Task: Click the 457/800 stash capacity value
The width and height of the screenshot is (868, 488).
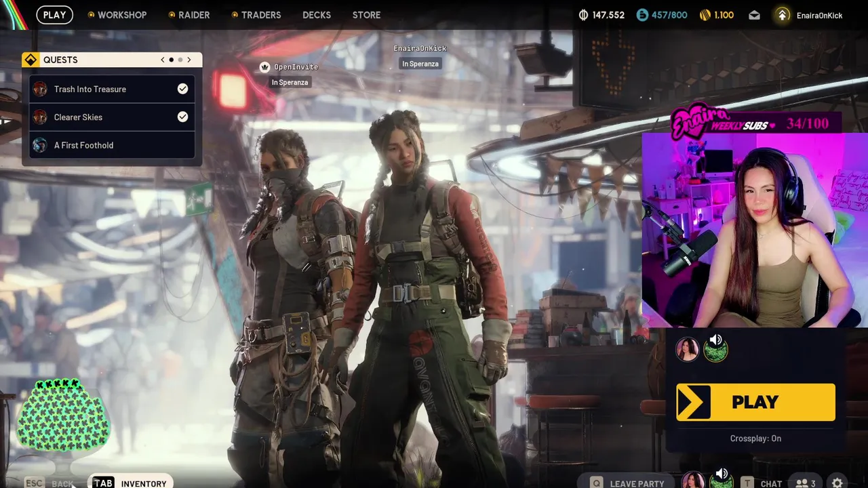Action: [x=669, y=15]
